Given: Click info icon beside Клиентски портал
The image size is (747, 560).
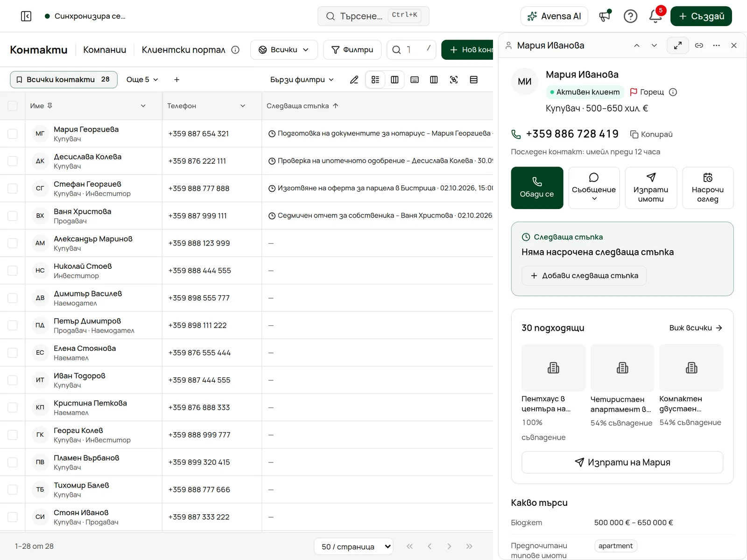Looking at the screenshot, I should click(235, 50).
